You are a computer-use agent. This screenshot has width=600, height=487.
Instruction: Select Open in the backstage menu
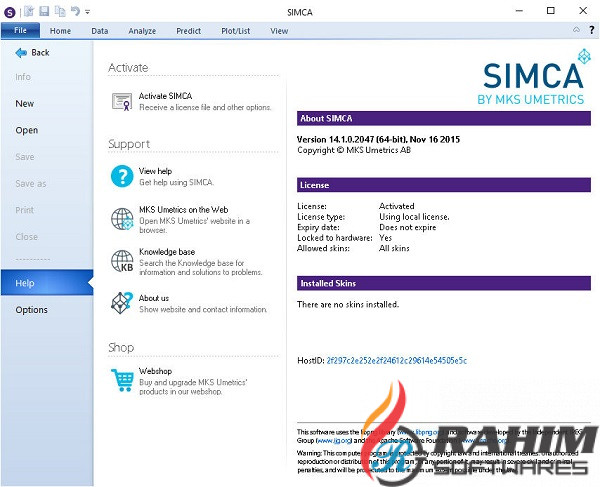[26, 130]
